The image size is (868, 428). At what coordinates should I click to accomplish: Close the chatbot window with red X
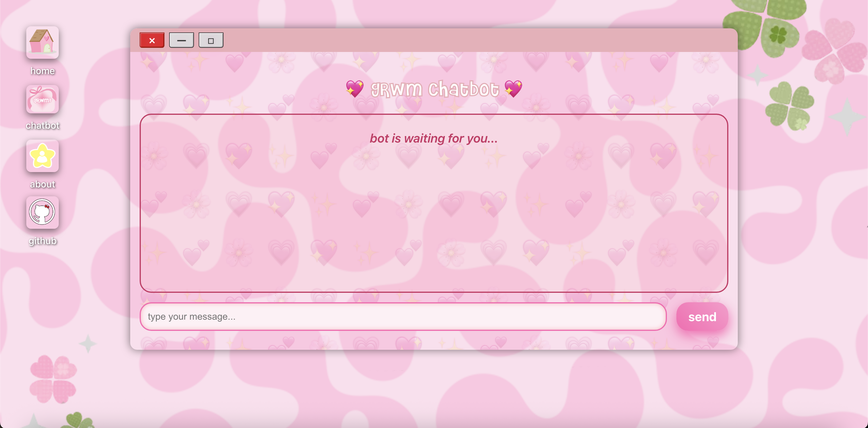(152, 40)
